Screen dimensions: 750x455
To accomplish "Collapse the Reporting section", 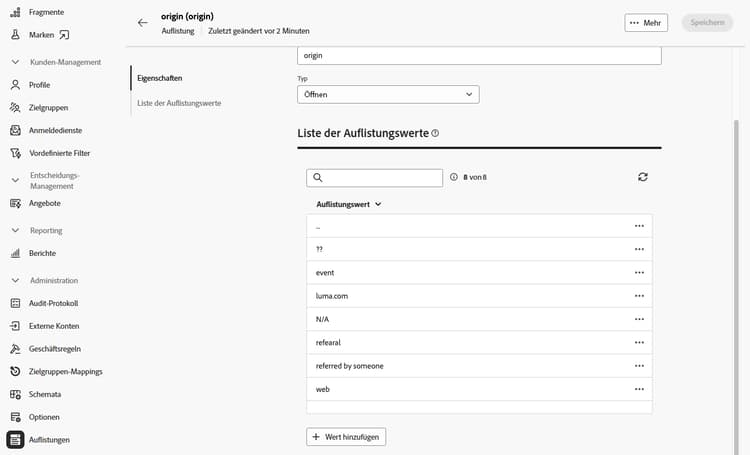I will pyautogui.click(x=15, y=231).
